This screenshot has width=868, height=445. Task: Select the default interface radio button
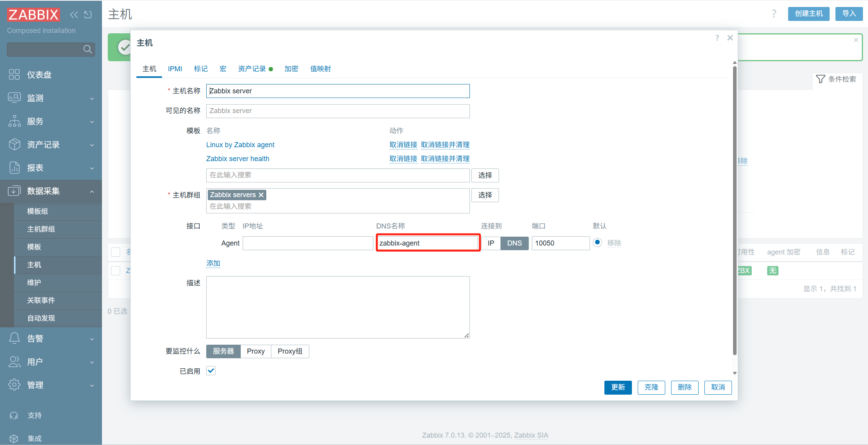tap(597, 242)
